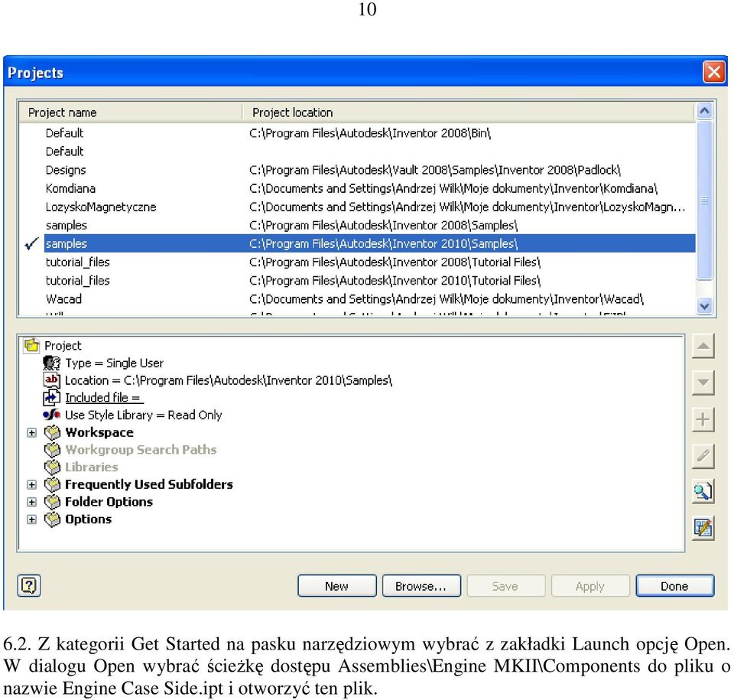
Task: Click the New button
Action: point(337,586)
